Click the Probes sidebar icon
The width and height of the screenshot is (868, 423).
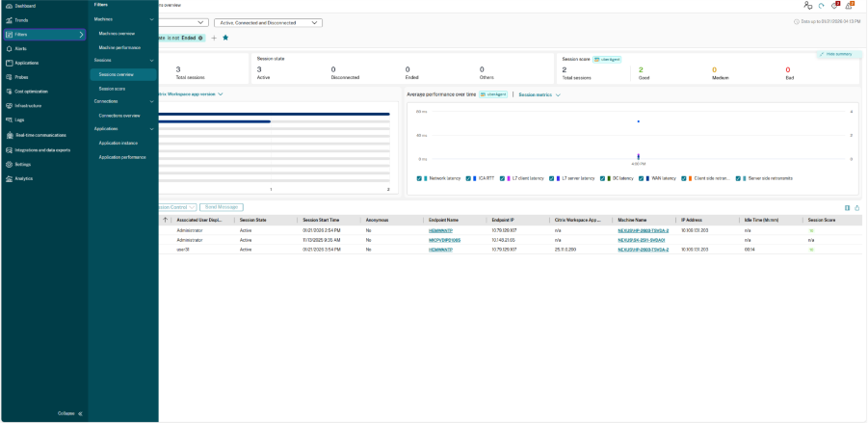pos(9,77)
